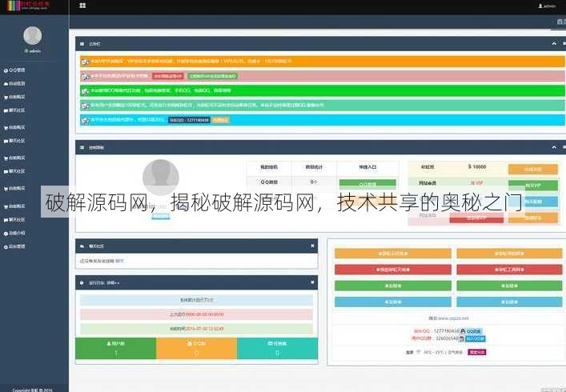Open QQ管理 in the sidebar
Viewport: 566px width, 392px height.
(x=14, y=70)
